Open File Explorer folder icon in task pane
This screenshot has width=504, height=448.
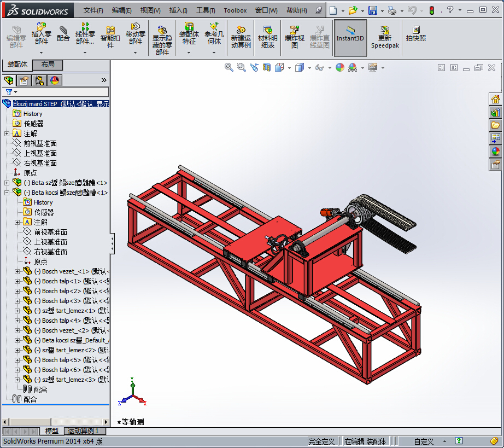point(495,125)
